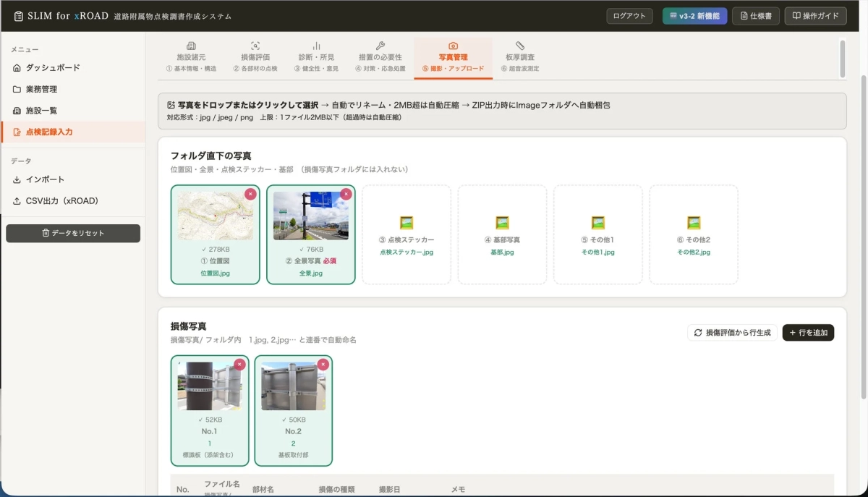Remove the 位置図 photo with its X
868x497 pixels.
click(250, 194)
